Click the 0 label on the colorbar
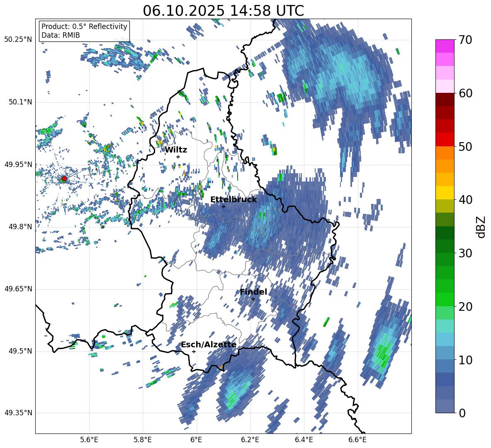The height and width of the screenshot is (448, 491). point(462,413)
